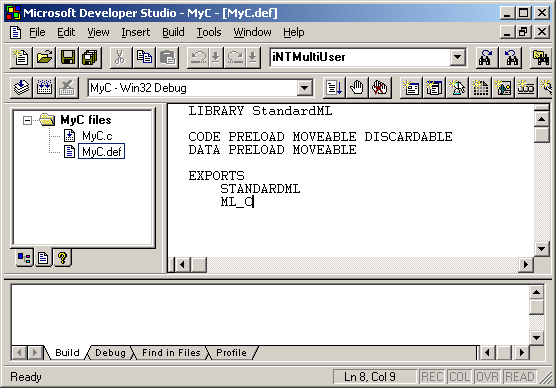This screenshot has width=556, height=388.
Task: Click the New Dialog resource icon
Action: (x=411, y=88)
